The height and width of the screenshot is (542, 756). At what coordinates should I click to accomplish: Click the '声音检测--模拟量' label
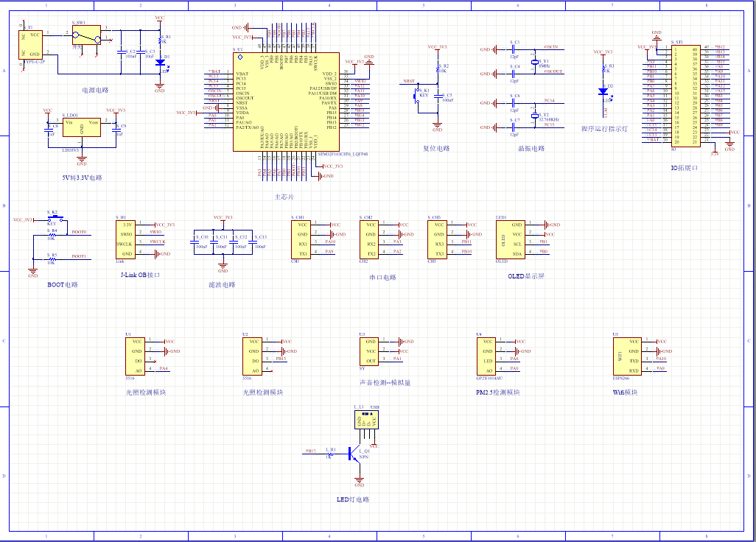point(385,382)
